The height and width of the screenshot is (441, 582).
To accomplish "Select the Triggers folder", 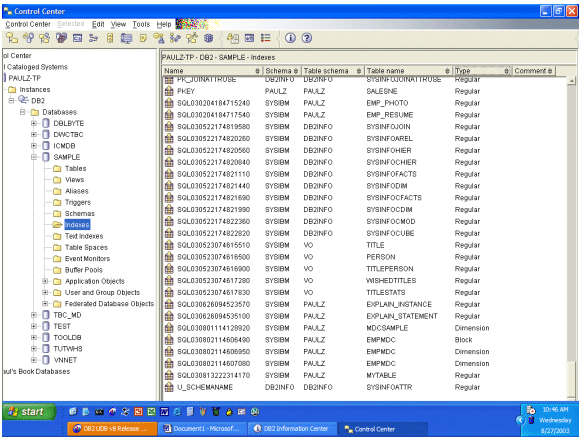I will click(x=78, y=202).
